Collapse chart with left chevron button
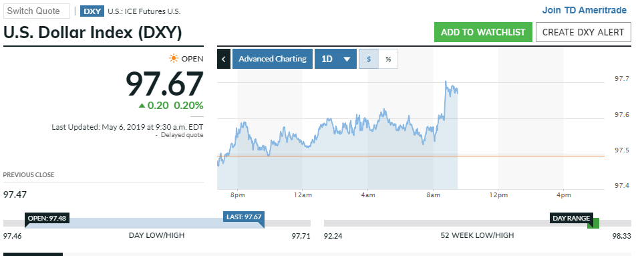The height and width of the screenshot is (256, 644). (223, 59)
